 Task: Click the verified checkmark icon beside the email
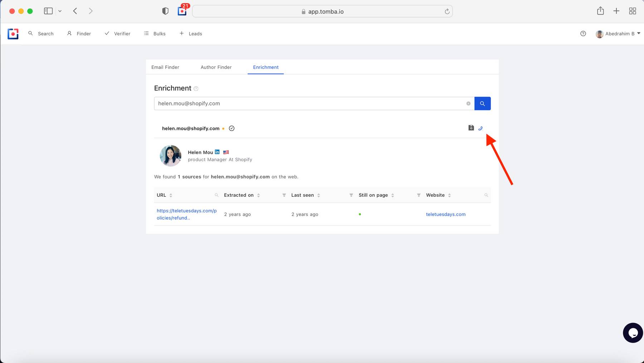click(232, 128)
